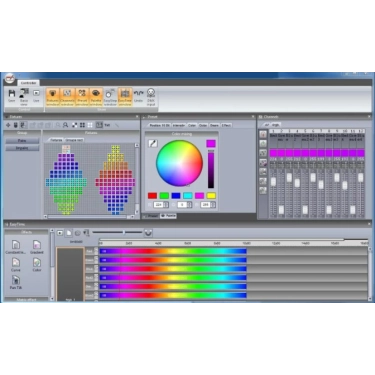Click the zoom magnifier in Fixtures toolbar
The width and height of the screenshot is (375, 375).
click(x=65, y=125)
